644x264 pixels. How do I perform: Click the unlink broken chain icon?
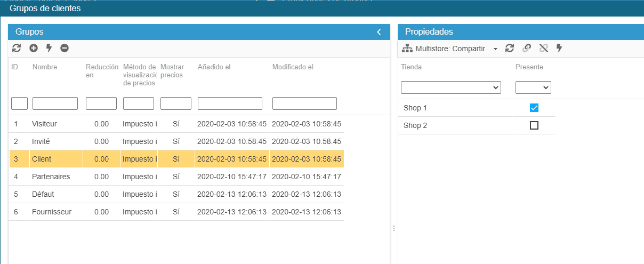point(543,49)
